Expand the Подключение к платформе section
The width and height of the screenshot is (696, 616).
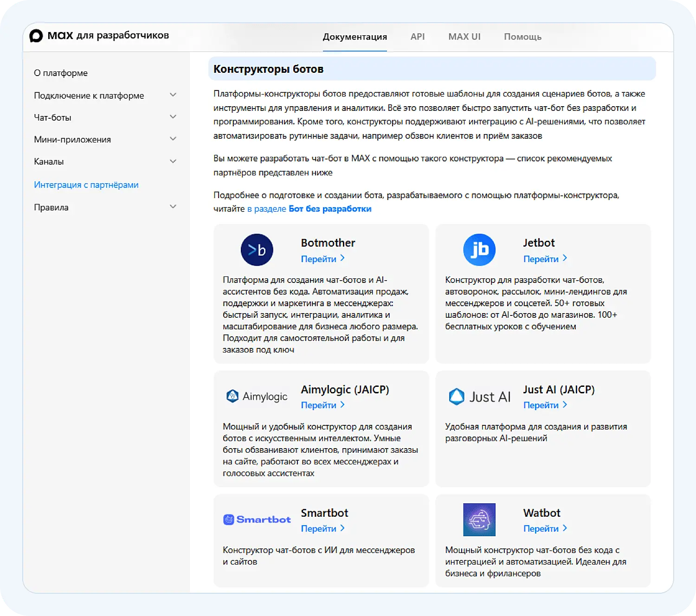pyautogui.click(x=173, y=94)
